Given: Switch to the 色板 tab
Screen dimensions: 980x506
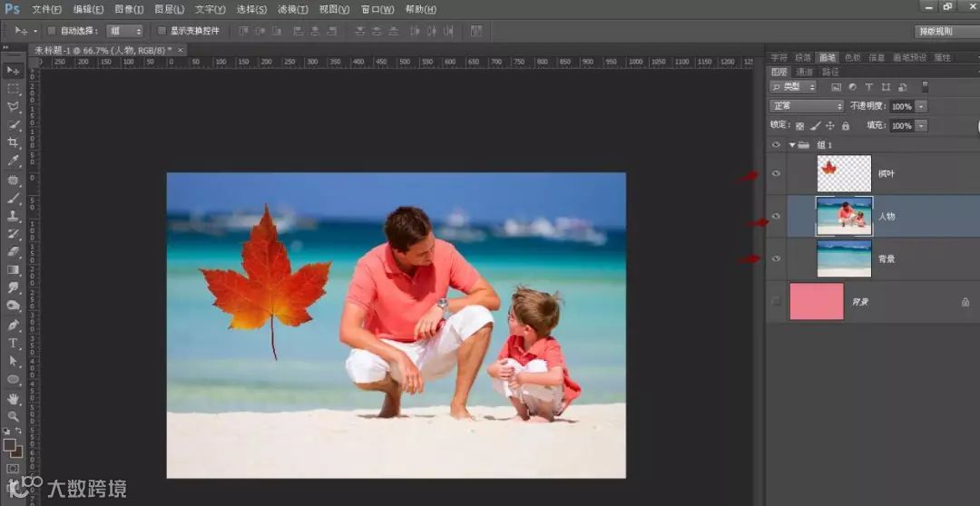Looking at the screenshot, I should click(852, 57).
